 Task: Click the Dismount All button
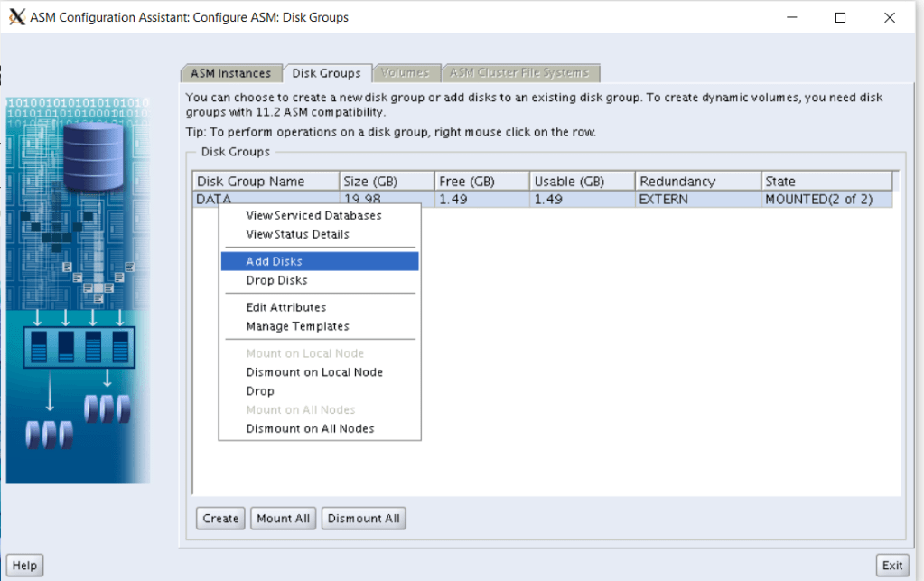coord(363,519)
